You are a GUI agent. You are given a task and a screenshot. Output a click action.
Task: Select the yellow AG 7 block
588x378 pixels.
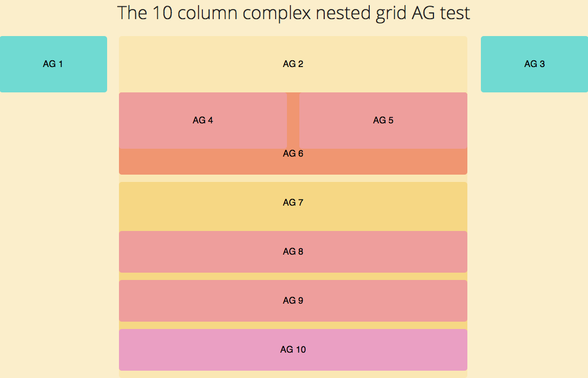point(293,203)
